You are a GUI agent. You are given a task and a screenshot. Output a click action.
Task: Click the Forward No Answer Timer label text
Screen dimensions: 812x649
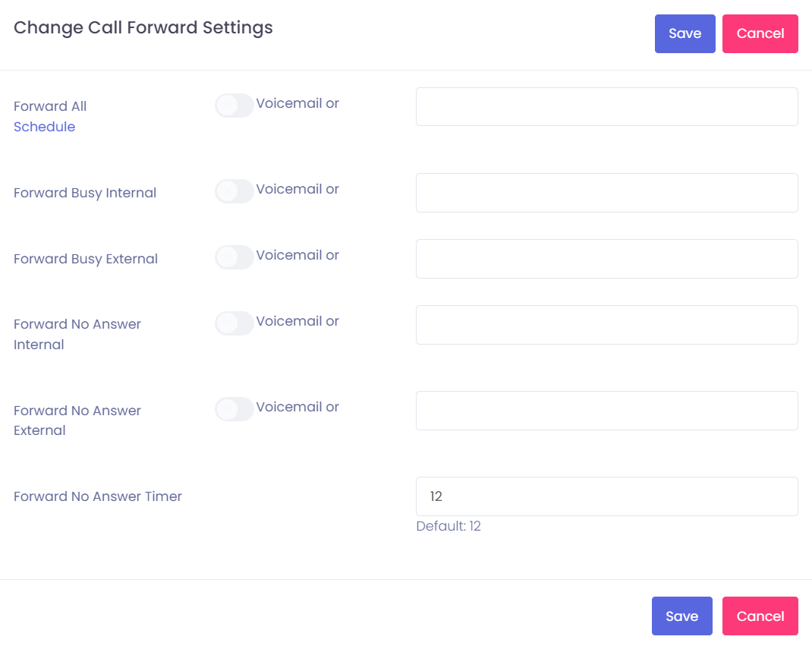(x=98, y=496)
